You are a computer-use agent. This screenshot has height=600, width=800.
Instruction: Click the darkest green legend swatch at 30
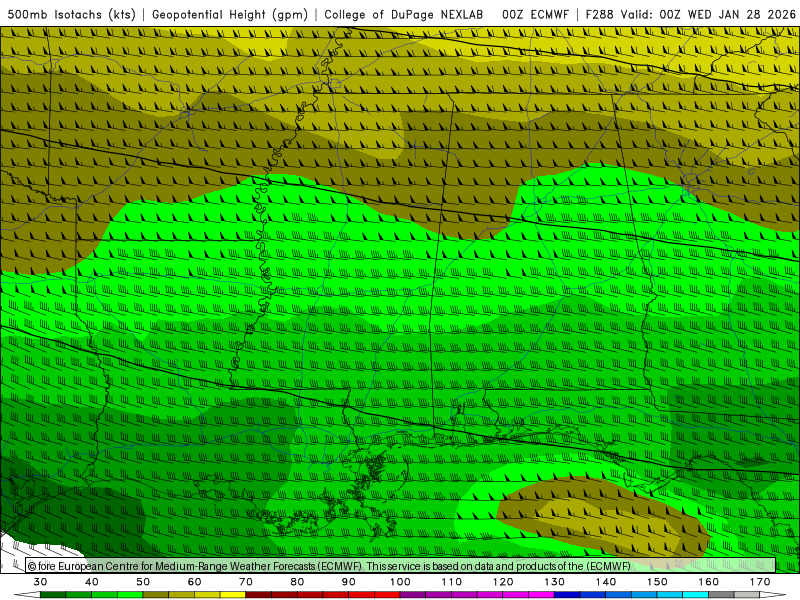click(53, 595)
